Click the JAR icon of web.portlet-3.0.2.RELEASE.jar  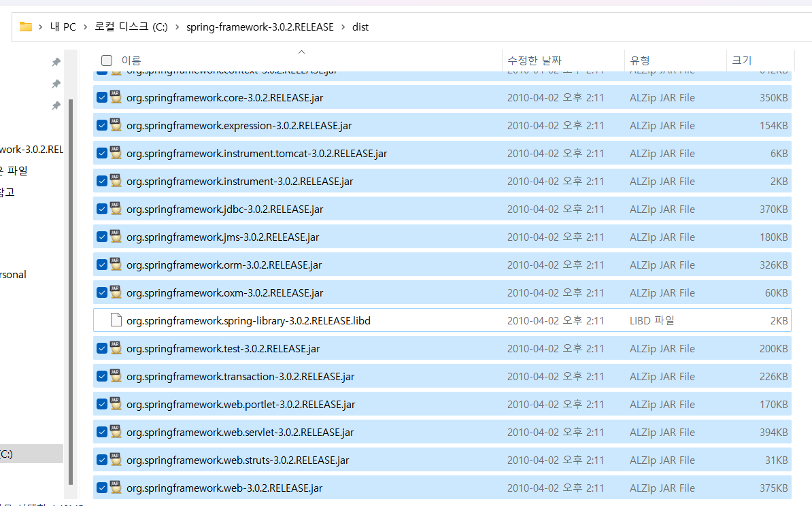coord(116,405)
